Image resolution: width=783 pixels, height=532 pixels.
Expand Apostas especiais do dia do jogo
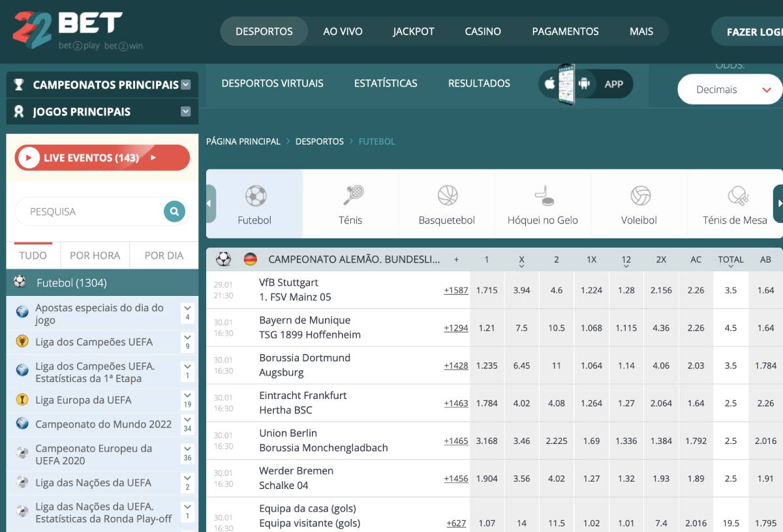(x=188, y=313)
